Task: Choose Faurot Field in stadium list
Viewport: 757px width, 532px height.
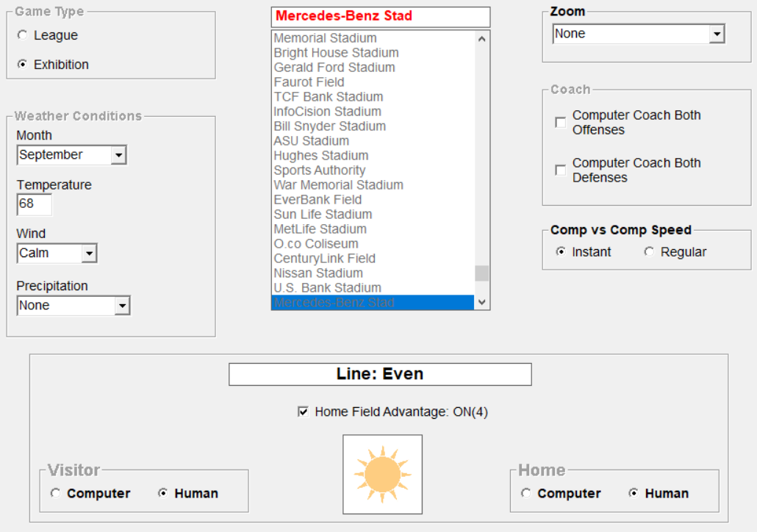Action: [309, 82]
